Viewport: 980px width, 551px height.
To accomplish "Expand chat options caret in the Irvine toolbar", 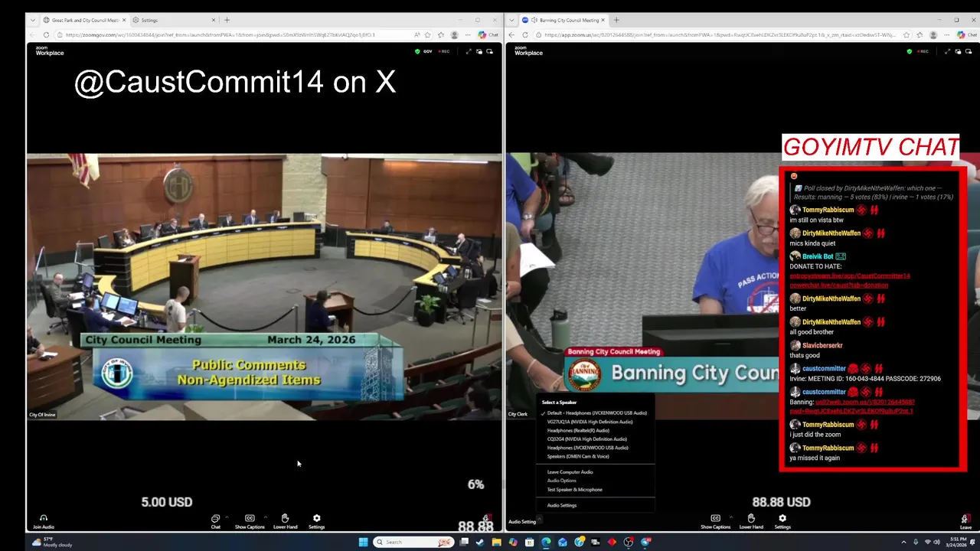I will click(x=227, y=517).
